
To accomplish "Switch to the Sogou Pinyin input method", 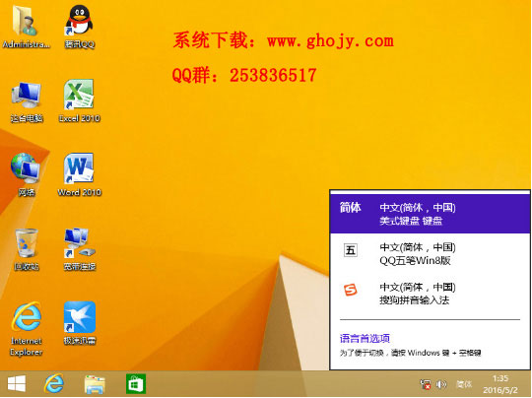I will tap(430, 294).
